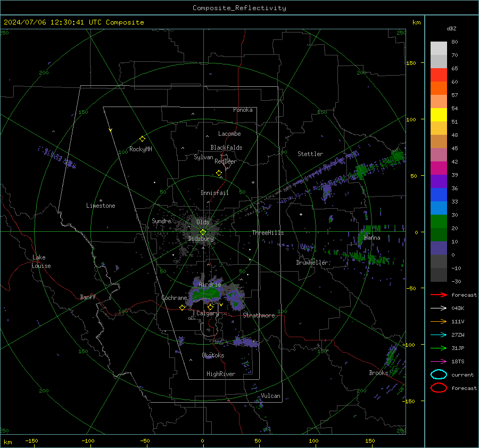This screenshot has width=479, height=448.
Task: Click the 'current' legend label text
Action: (x=463, y=375)
